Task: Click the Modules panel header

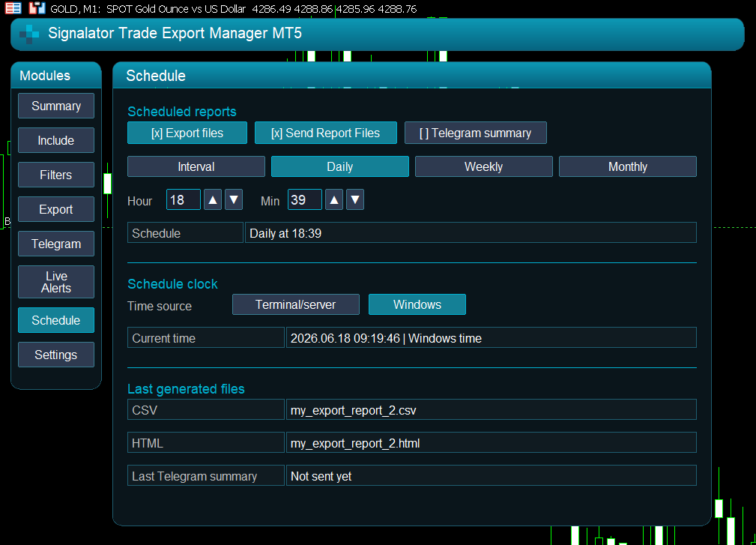Action: pos(56,75)
